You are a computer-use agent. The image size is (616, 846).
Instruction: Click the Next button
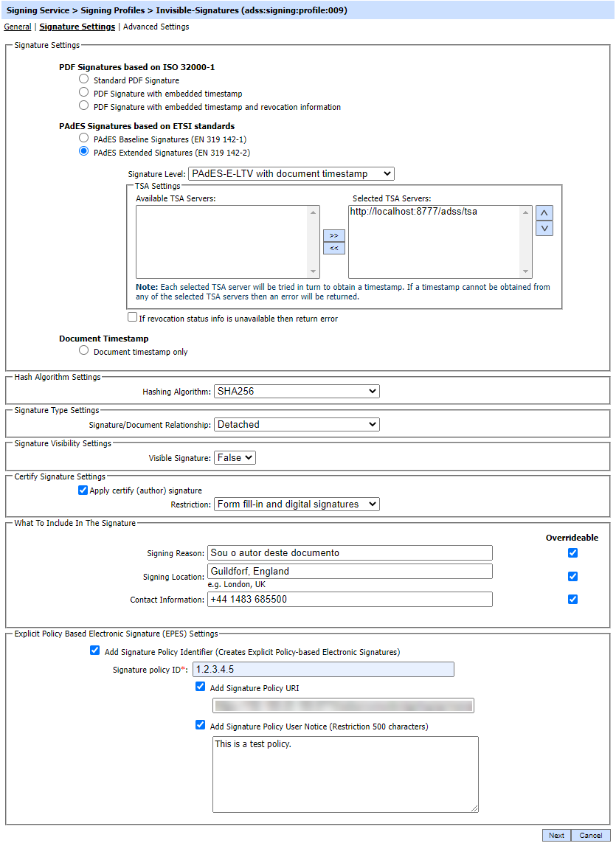556,835
